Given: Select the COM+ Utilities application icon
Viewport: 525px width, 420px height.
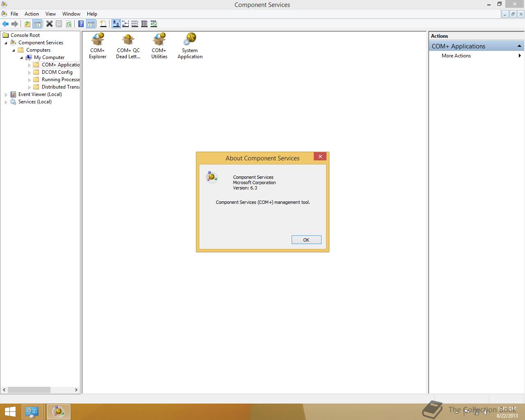Looking at the screenshot, I should click(x=159, y=46).
